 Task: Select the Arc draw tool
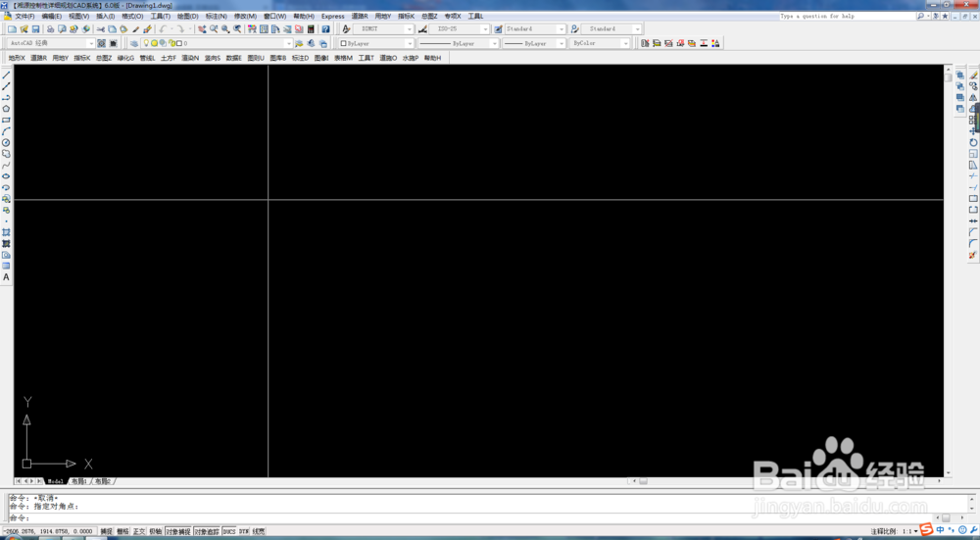point(6,131)
